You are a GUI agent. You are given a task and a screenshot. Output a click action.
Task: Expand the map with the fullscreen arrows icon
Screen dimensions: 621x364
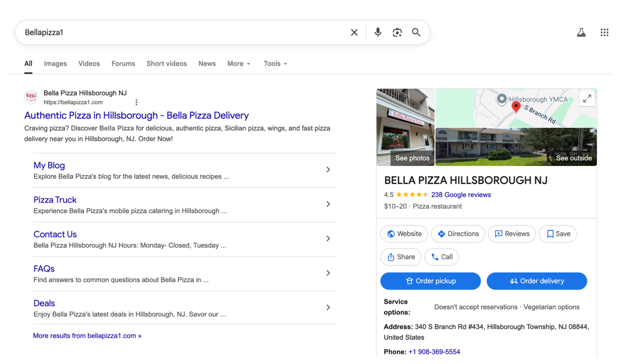(x=587, y=99)
